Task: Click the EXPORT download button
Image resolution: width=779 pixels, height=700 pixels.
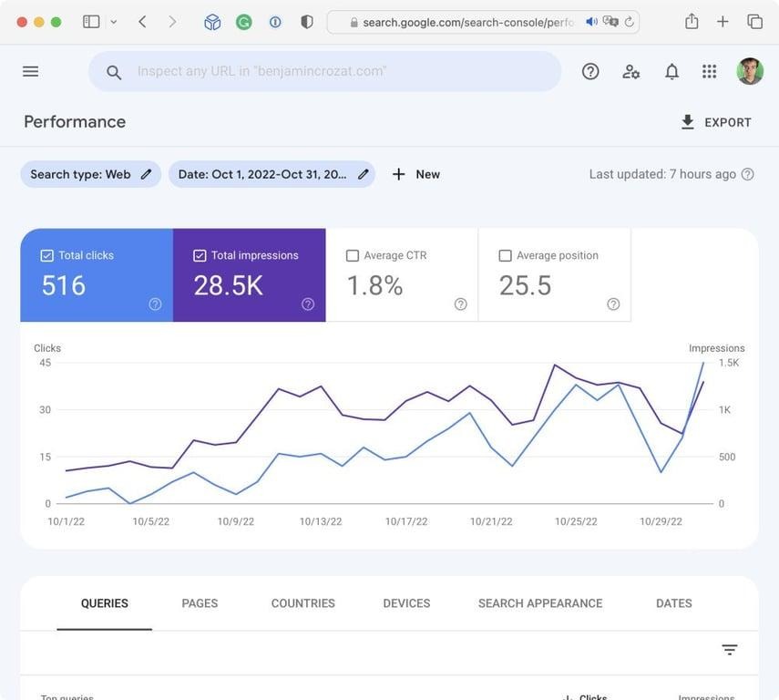Action: click(x=716, y=122)
